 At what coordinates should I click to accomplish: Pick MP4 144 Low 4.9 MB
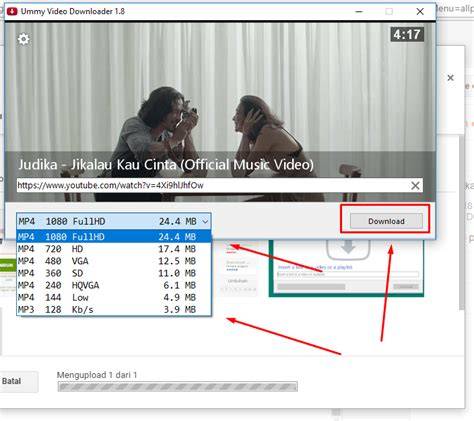click(x=114, y=297)
